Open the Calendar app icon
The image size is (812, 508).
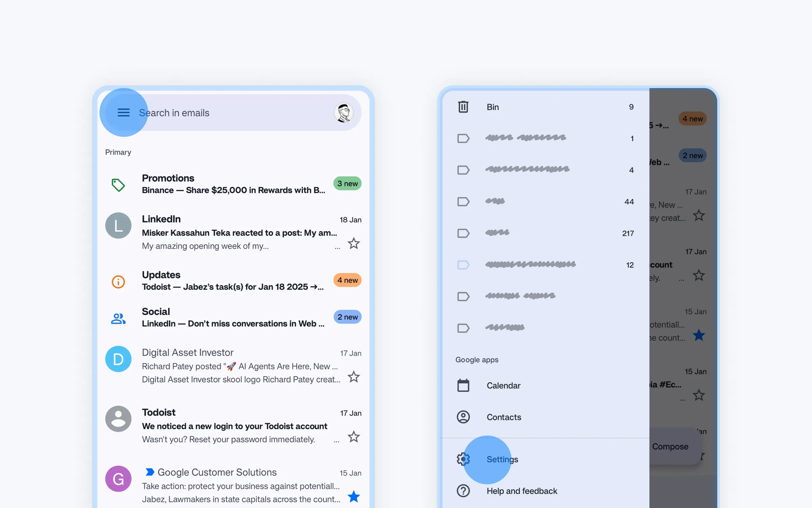463,385
